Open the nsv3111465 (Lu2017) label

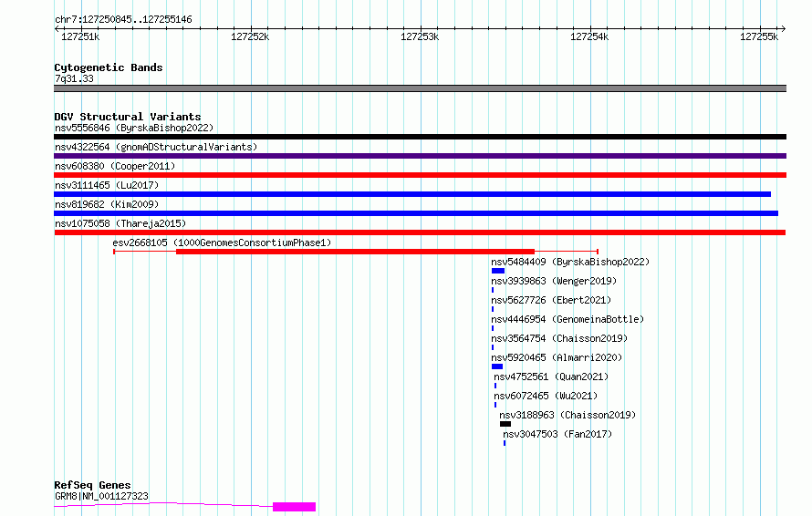[107, 185]
